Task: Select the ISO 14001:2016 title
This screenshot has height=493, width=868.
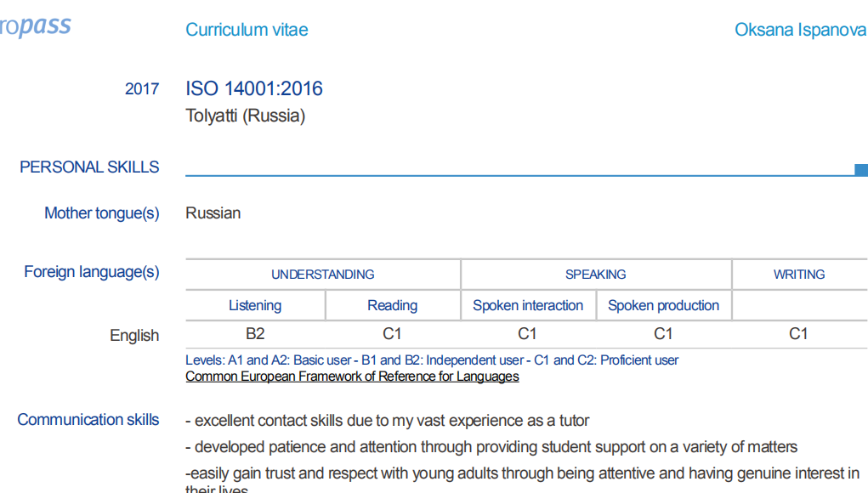Action: [254, 88]
